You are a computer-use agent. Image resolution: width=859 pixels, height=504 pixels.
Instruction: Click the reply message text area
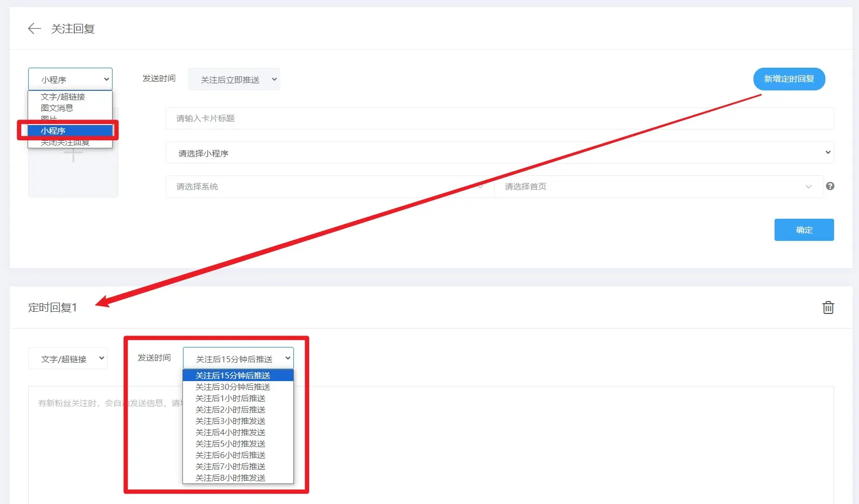[x=487, y=444]
